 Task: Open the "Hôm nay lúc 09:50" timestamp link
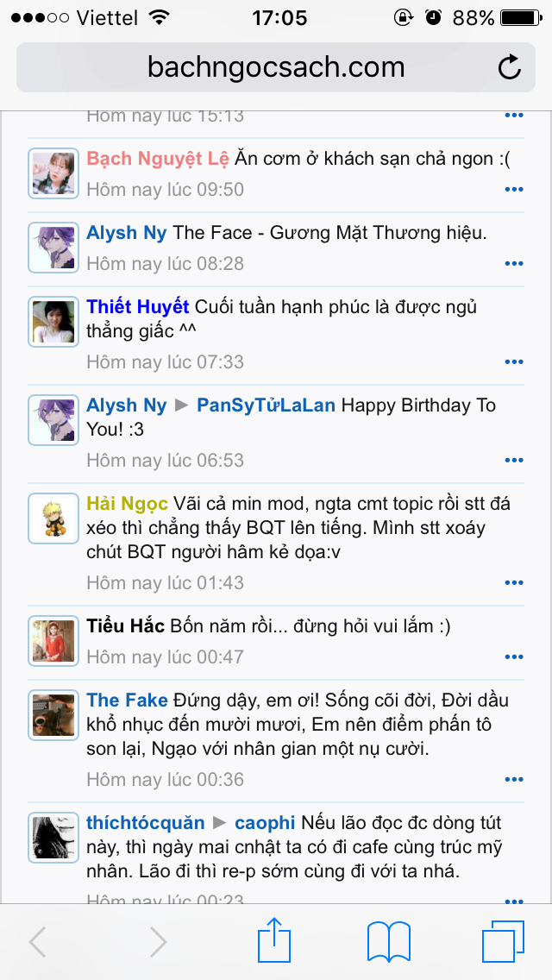coord(165,190)
